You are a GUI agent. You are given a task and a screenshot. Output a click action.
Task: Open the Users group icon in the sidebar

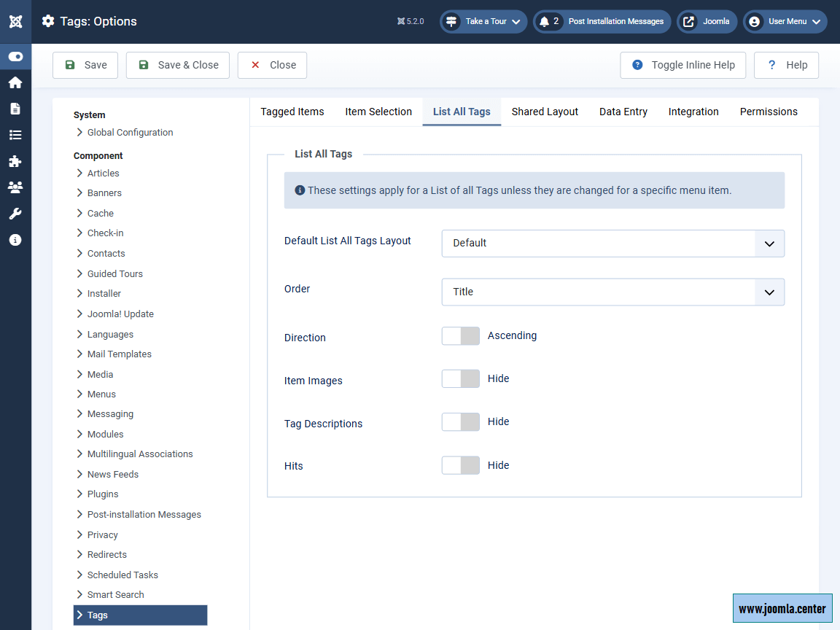click(x=15, y=187)
